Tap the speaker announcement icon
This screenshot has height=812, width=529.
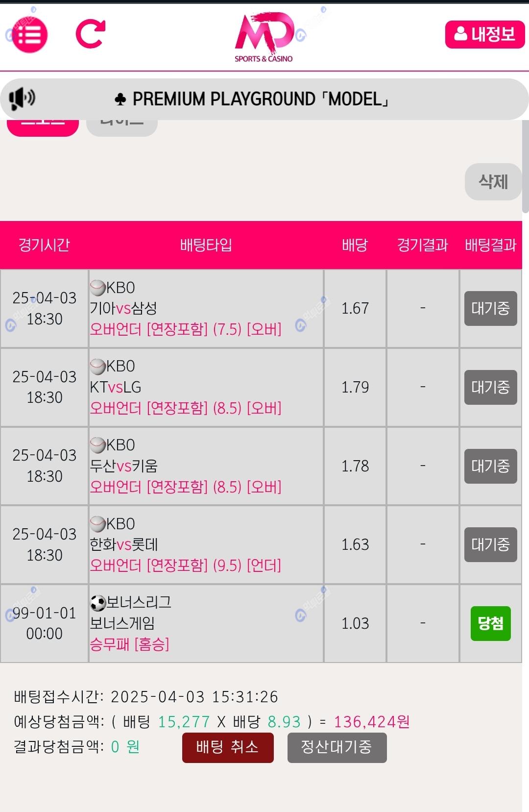[22, 98]
